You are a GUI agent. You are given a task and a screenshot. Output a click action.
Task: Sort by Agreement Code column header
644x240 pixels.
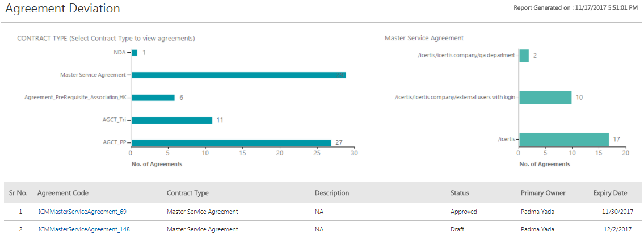pyautogui.click(x=63, y=193)
